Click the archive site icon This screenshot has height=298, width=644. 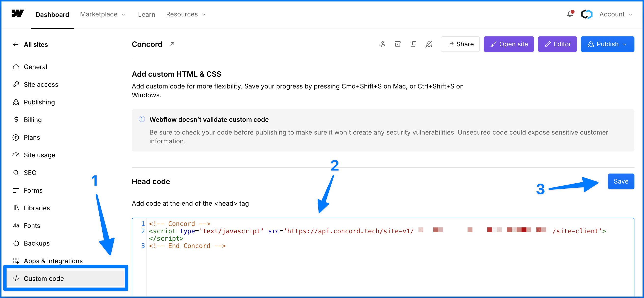click(398, 44)
